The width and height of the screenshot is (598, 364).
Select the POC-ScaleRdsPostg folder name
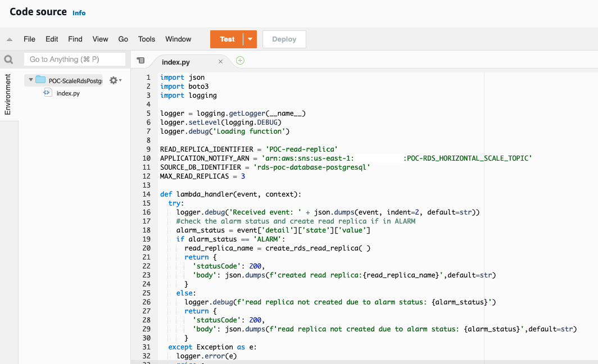tap(75, 81)
